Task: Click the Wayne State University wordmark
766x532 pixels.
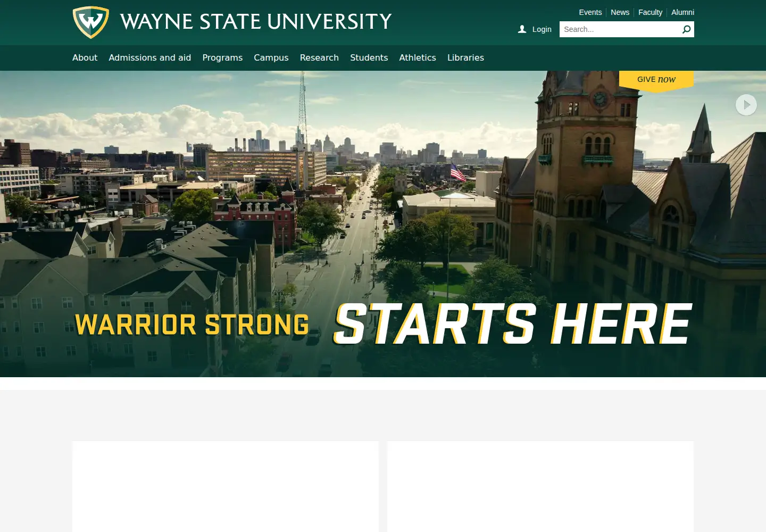Action: pos(256,22)
